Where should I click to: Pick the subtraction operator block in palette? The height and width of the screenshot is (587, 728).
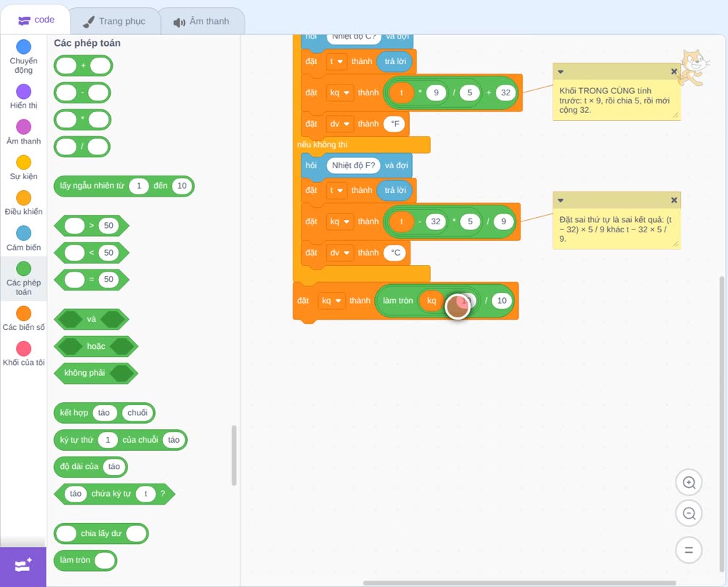click(x=82, y=92)
